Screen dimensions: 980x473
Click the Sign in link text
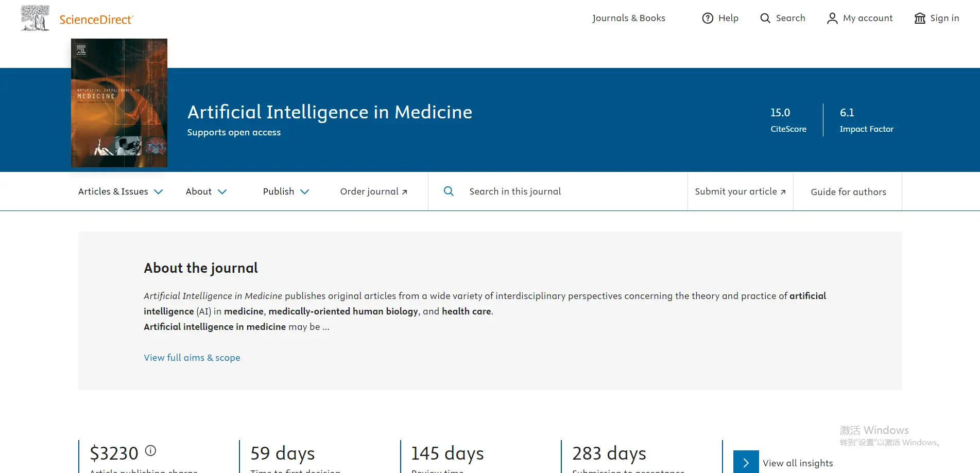(x=944, y=18)
